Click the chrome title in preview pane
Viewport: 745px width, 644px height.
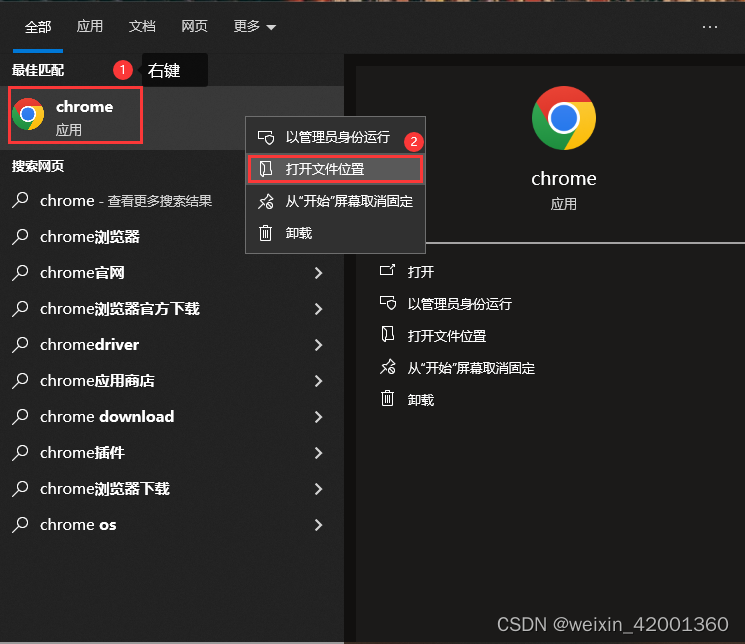point(564,179)
